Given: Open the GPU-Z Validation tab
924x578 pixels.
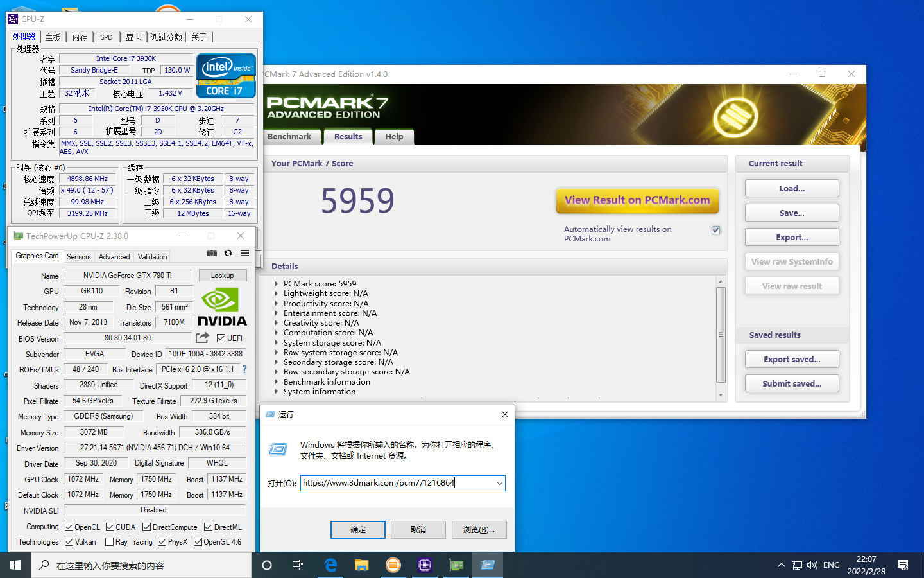Looking at the screenshot, I should pos(153,256).
